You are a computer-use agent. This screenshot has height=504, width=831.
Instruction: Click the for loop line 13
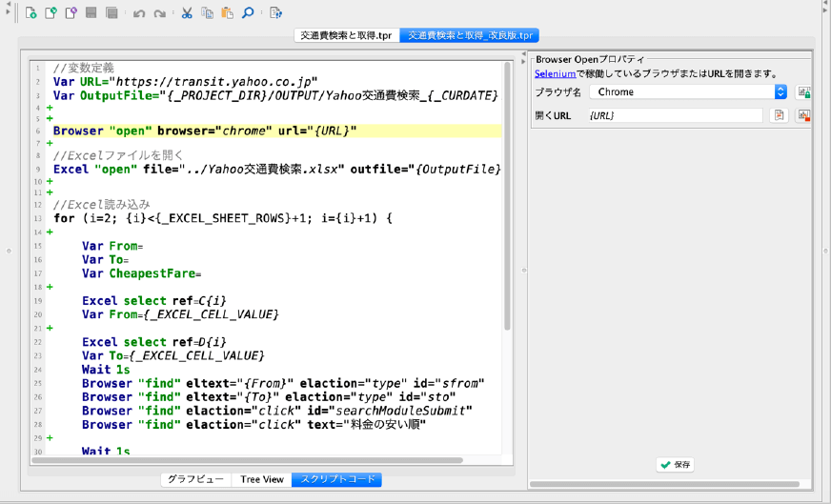(223, 218)
